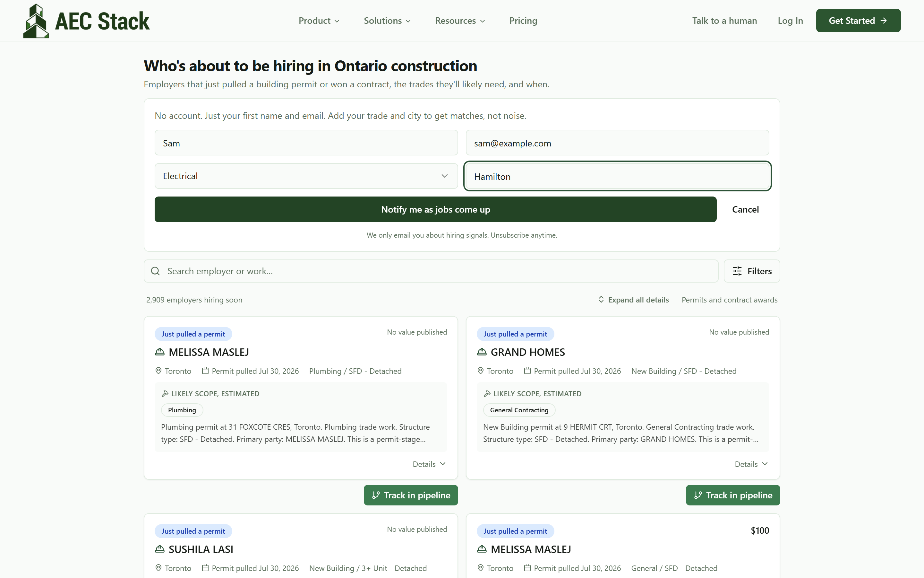Click Expand all details
Screen dimensions: 924x578
click(x=633, y=300)
